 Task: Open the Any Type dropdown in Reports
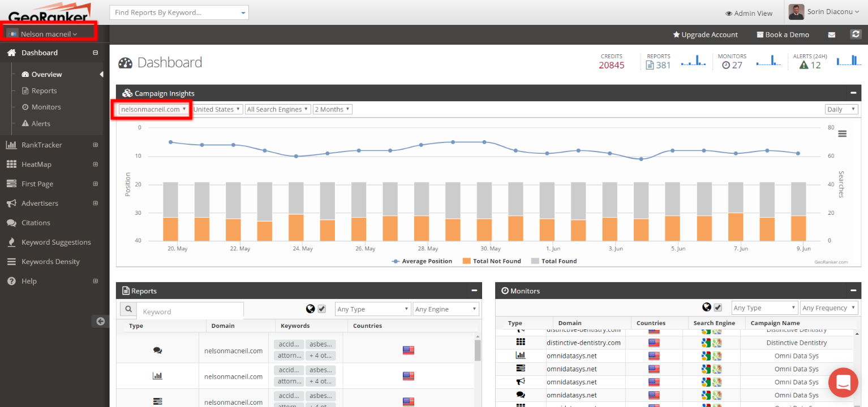click(372, 309)
